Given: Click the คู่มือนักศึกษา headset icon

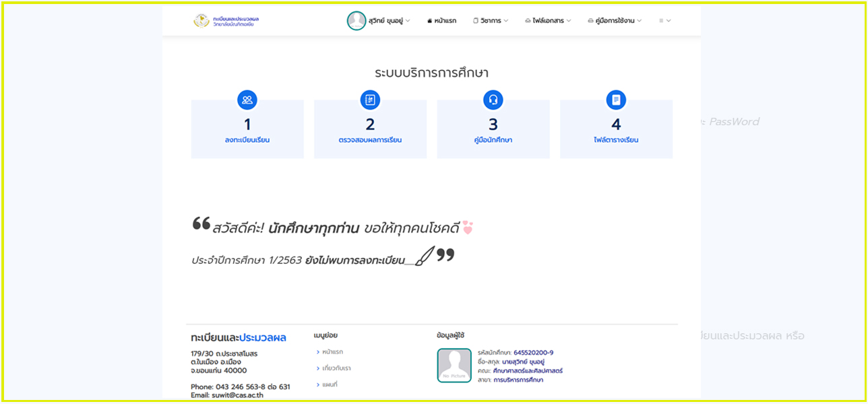Looking at the screenshot, I should point(493,100).
